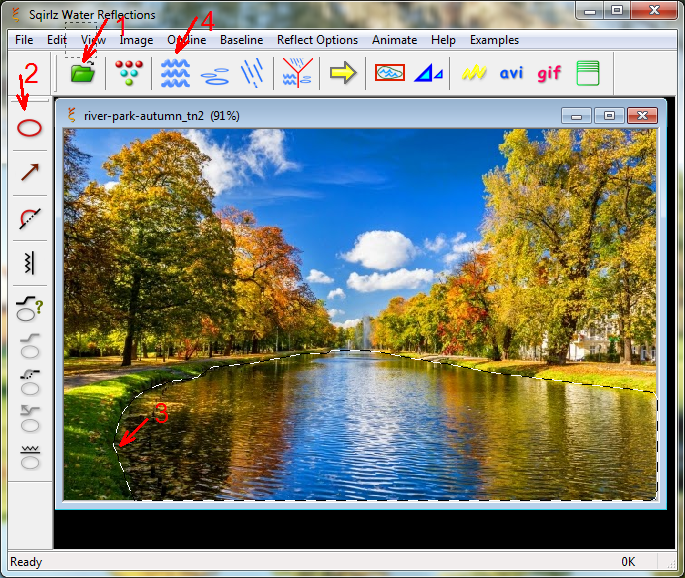Open the Reflect Options menu
This screenshot has height=578, width=685.
317,40
